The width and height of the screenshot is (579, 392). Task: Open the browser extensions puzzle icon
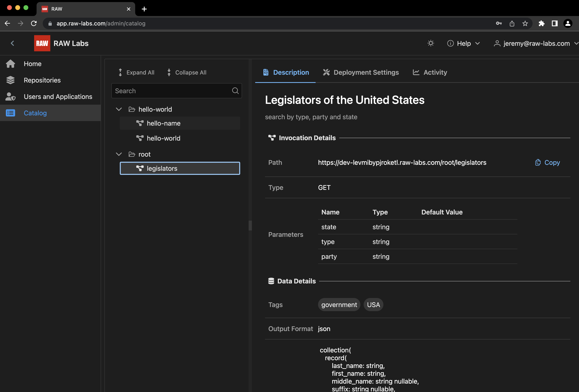pos(542,23)
